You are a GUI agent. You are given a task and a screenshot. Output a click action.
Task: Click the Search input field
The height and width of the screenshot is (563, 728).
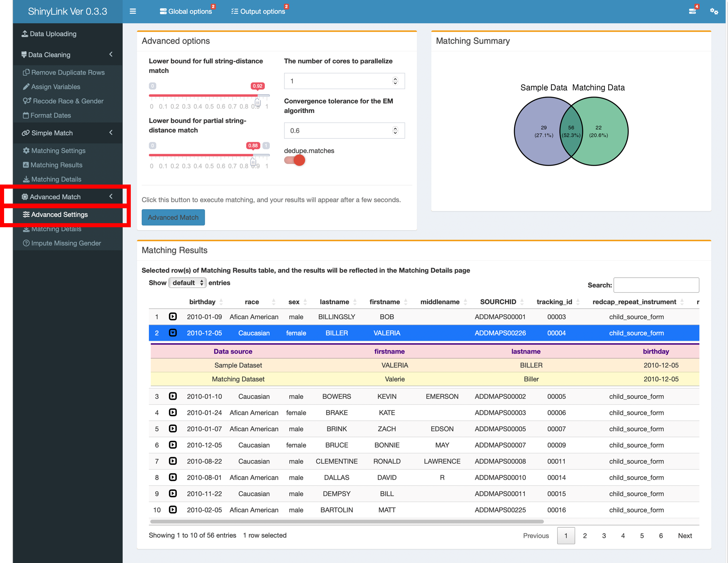tap(656, 285)
